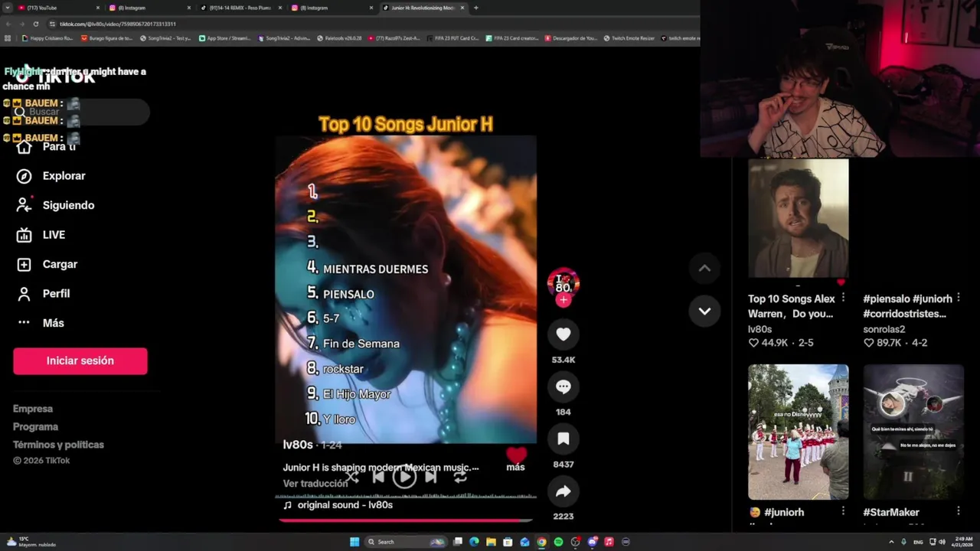Image resolution: width=980 pixels, height=551 pixels.
Task: Go to the previous video with the up chevron
Action: [704, 268]
